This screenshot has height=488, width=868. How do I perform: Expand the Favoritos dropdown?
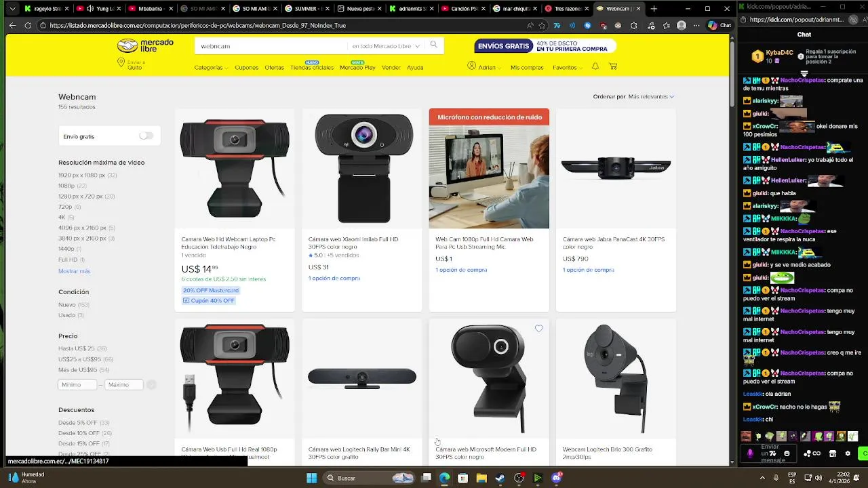567,68
